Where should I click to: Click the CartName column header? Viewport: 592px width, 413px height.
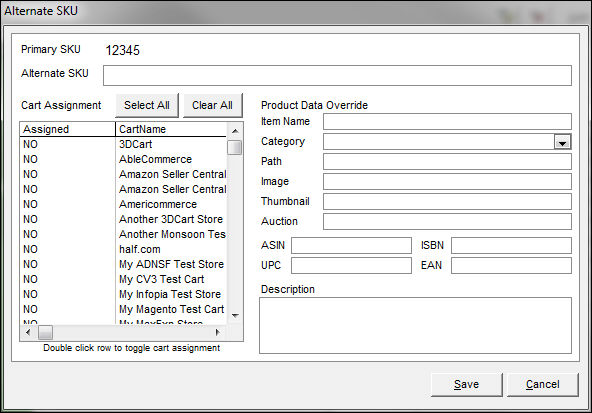171,129
